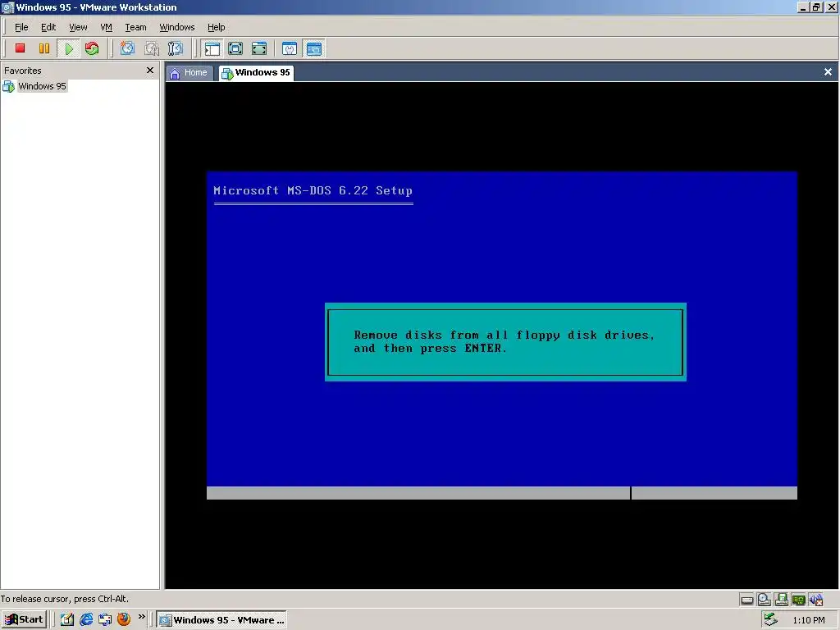Image resolution: width=840 pixels, height=630 pixels.
Task: Click the hard disk status bar icon
Action: 746,600
